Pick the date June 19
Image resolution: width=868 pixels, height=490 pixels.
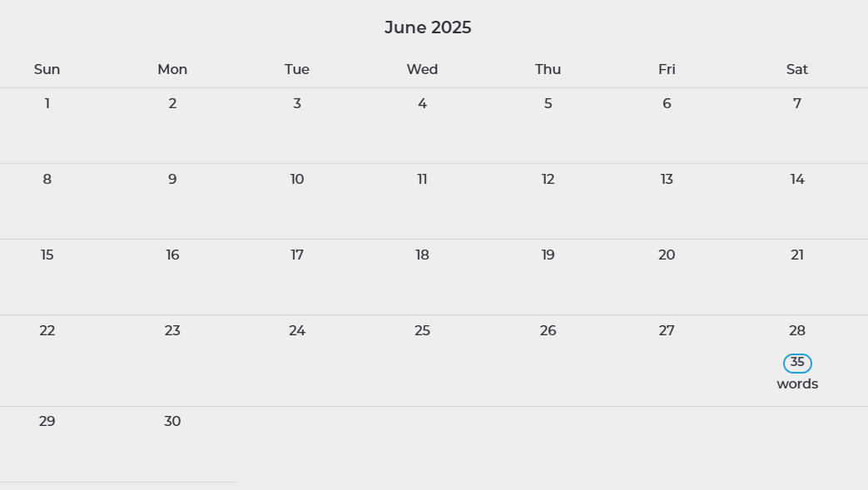point(548,255)
